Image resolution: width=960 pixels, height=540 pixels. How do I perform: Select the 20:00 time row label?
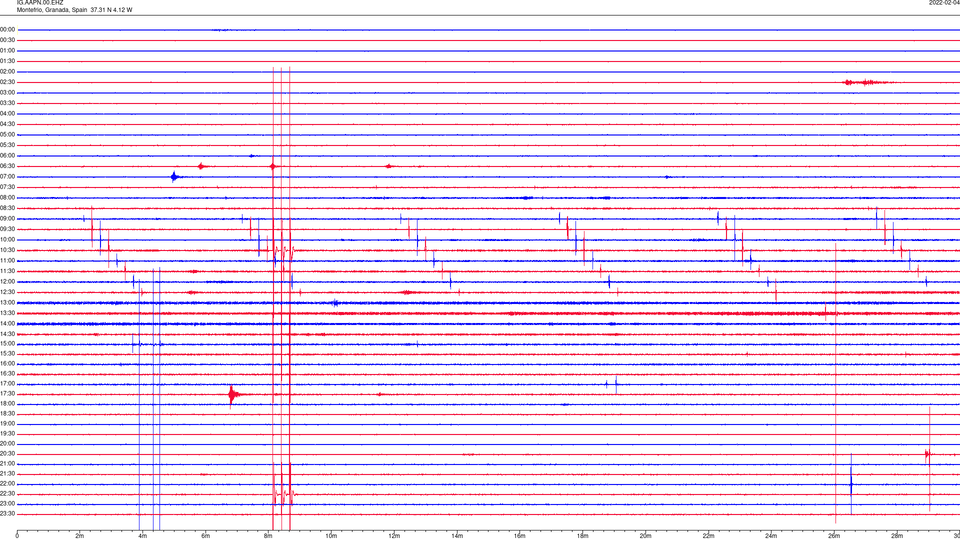pyautogui.click(x=7, y=444)
